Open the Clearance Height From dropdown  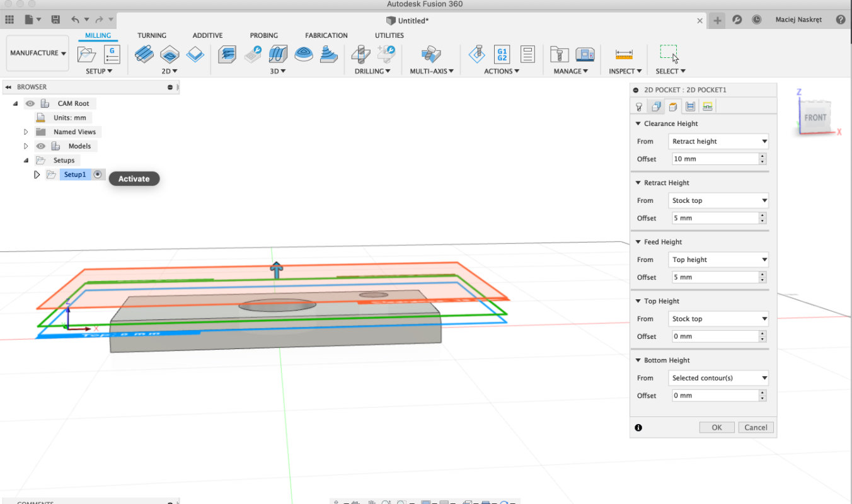(x=718, y=141)
